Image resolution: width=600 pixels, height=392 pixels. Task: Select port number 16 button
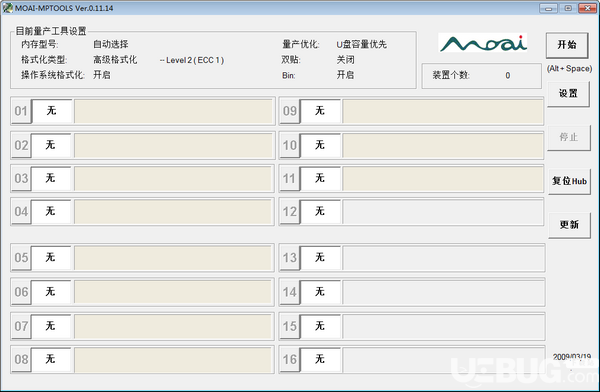tap(290, 359)
